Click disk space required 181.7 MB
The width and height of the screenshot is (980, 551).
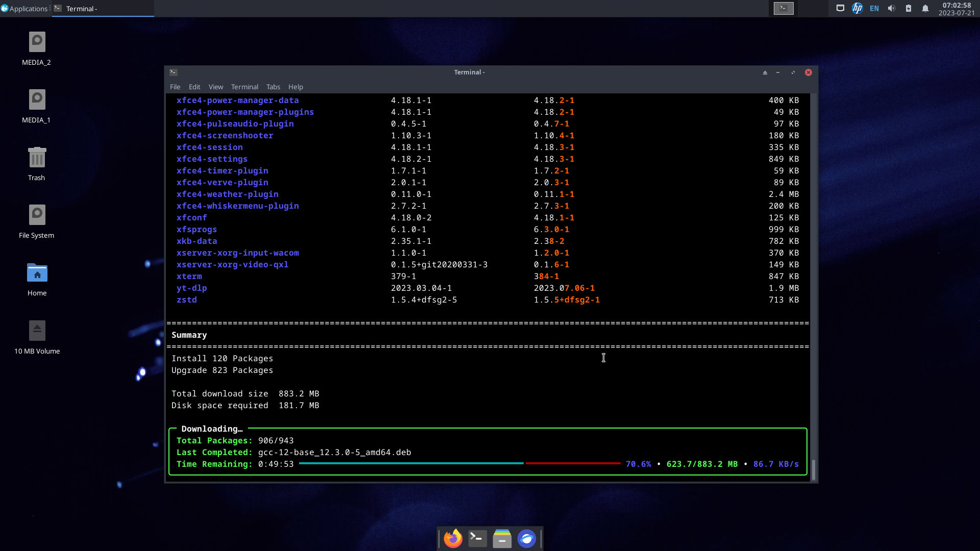pos(299,406)
